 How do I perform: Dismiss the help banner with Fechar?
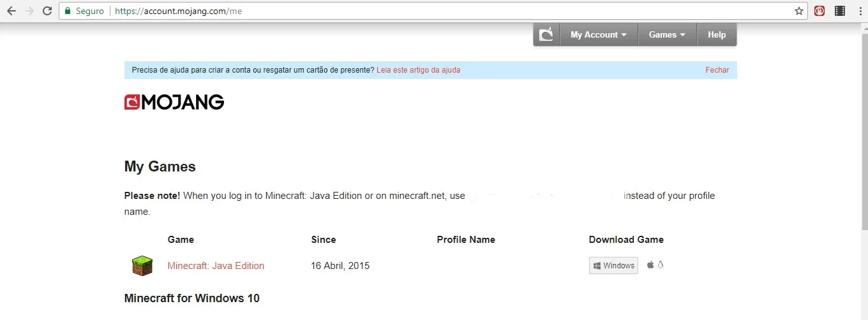coord(717,70)
